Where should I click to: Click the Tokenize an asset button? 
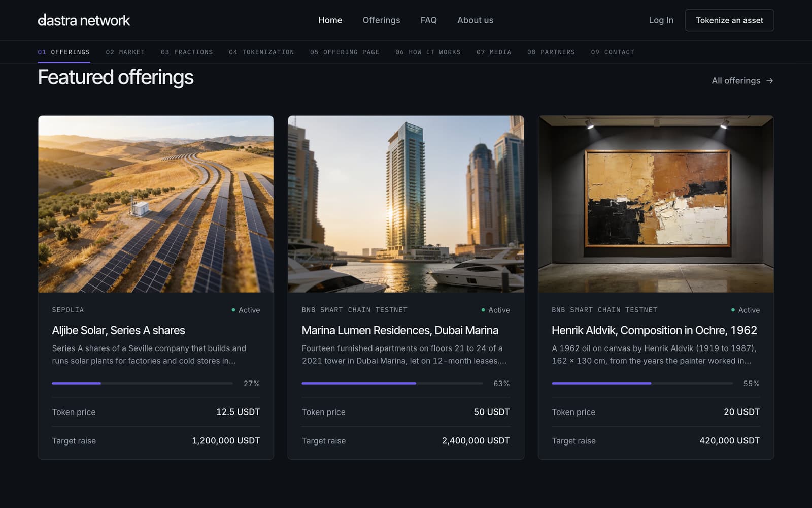pyautogui.click(x=729, y=20)
